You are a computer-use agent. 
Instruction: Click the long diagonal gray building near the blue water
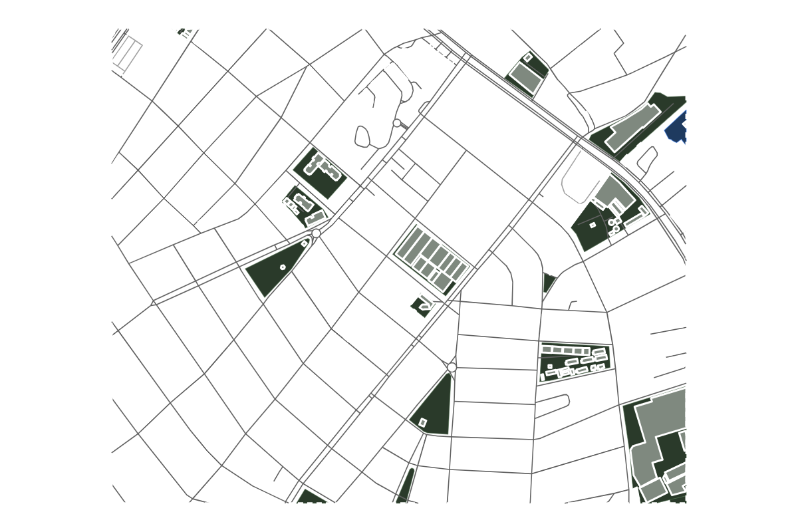[x=632, y=126]
